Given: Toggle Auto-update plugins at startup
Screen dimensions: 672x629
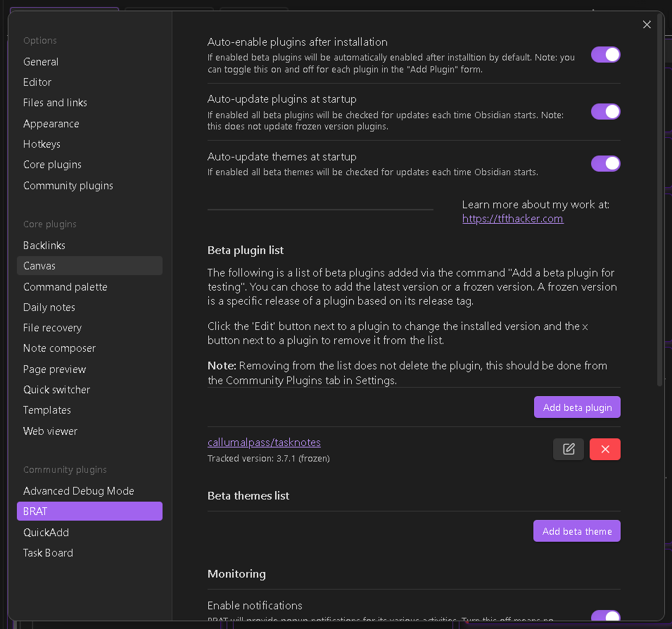Looking at the screenshot, I should click(x=606, y=111).
